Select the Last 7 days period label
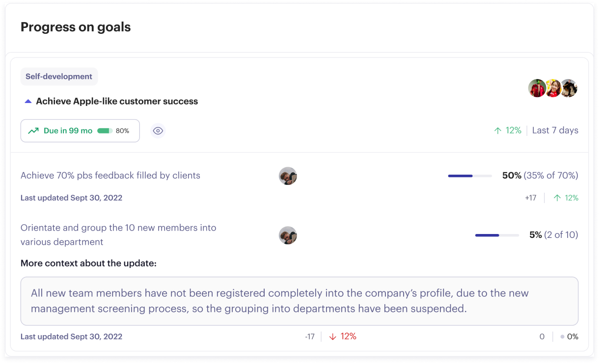 pos(555,130)
